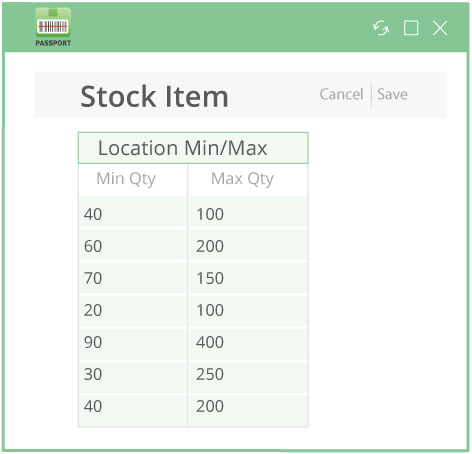Select the Min Qty 20 cell
The width and height of the screenshot is (472, 454).
pos(132,310)
